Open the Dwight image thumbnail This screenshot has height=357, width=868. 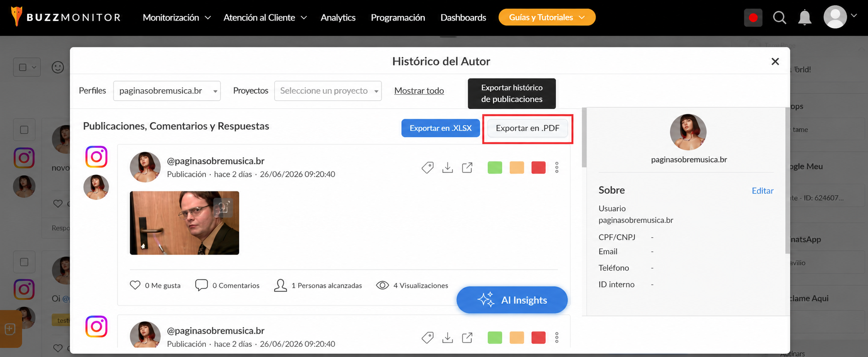click(x=184, y=223)
